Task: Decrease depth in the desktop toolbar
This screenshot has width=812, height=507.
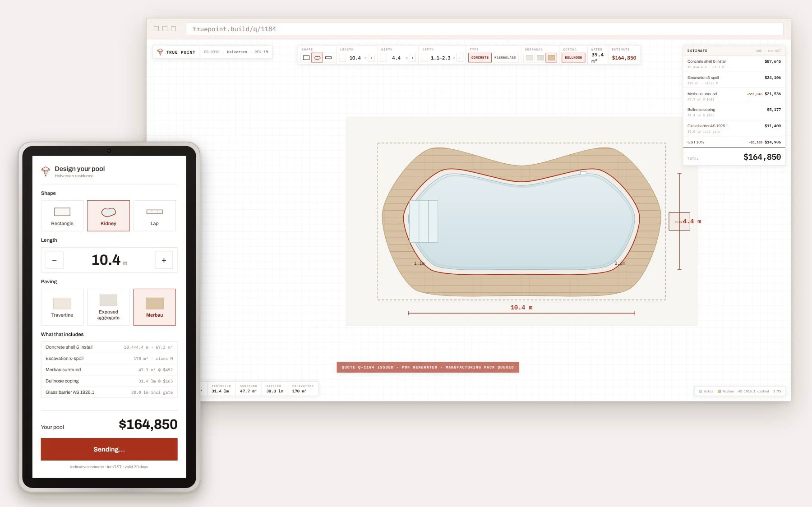Action: [424, 58]
